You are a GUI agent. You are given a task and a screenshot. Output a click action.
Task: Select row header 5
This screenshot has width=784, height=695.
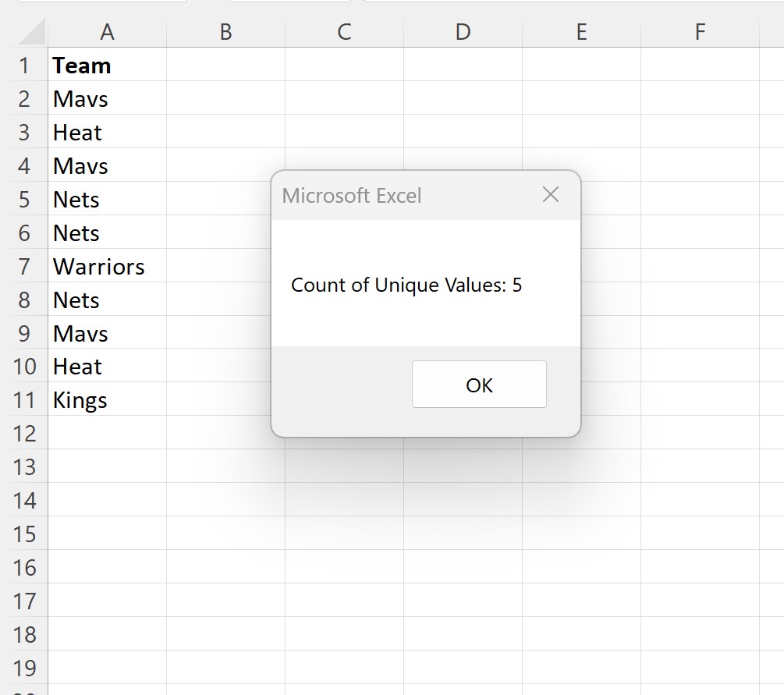[25, 199]
